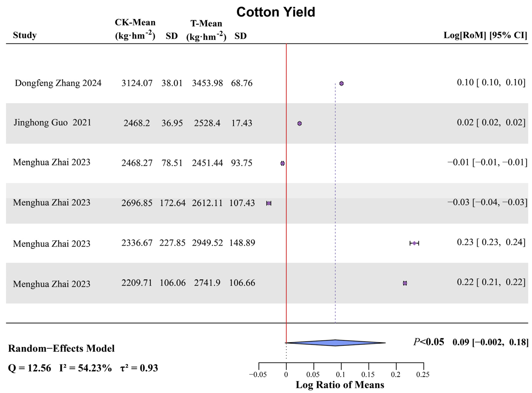Click the "Log[RoM] [95% CI]" column header
This screenshot has height=393, width=532.
tap(485, 35)
